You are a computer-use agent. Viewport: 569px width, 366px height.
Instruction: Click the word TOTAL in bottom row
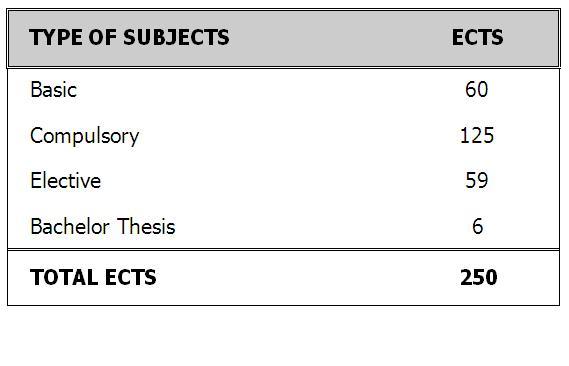pyautogui.click(x=64, y=277)
